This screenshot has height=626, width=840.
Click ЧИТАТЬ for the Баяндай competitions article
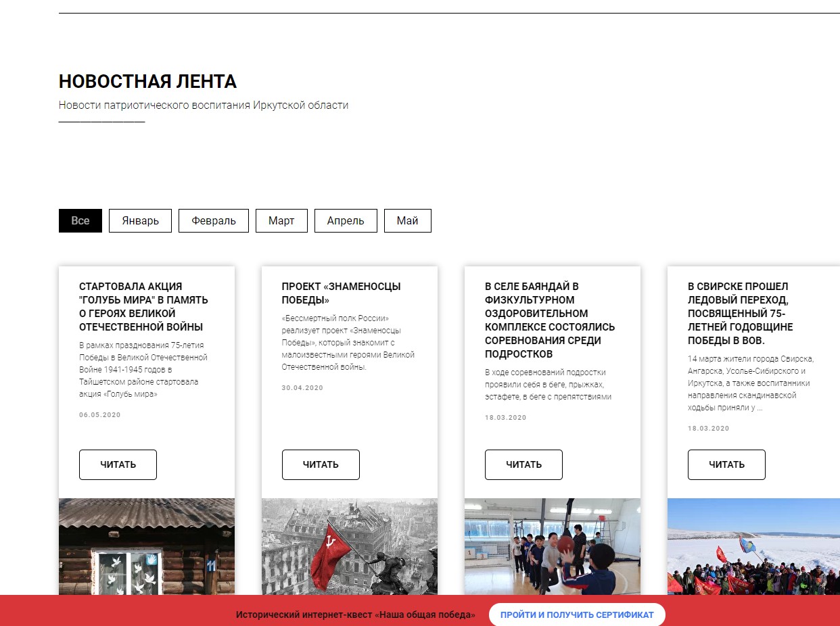pos(523,465)
